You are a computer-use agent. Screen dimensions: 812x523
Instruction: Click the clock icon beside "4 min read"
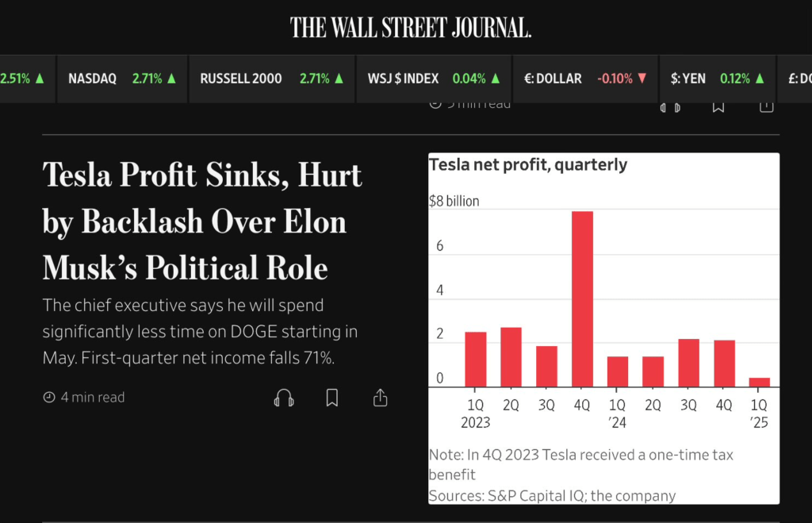49,398
